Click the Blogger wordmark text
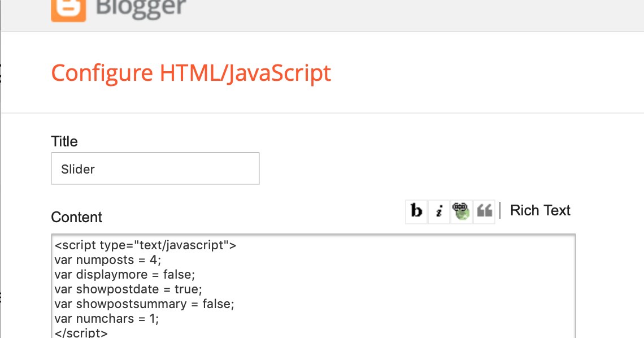Screen dimensions: 644x338 (143, 8)
